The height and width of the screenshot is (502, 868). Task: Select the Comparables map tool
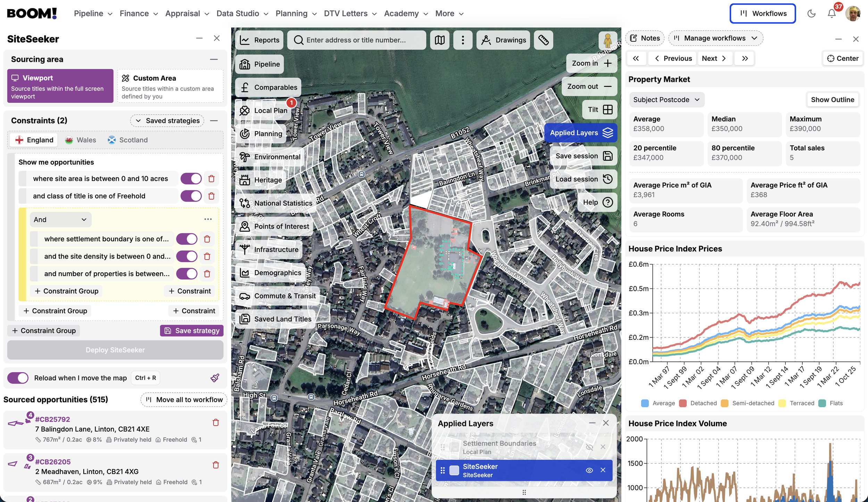(268, 87)
